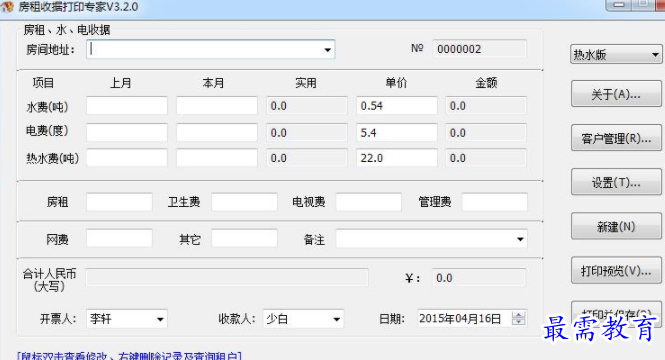Click the 项目 column header text

point(43,83)
